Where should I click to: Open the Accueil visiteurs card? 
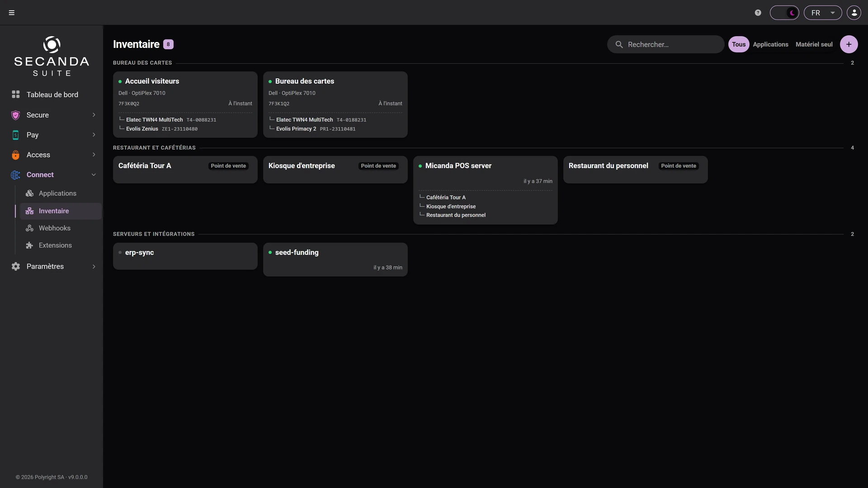(x=185, y=104)
